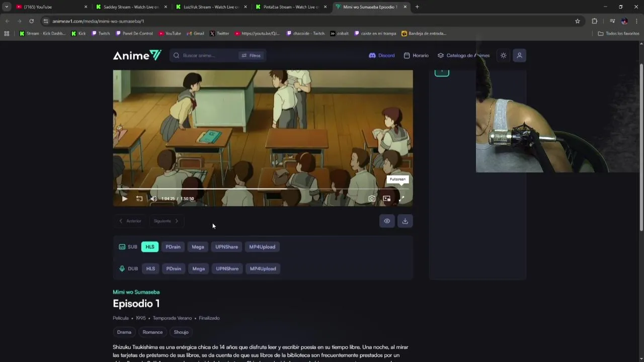Viewport: 644px width, 362px height.
Task: Open the Kick bookmark
Action: point(78,34)
